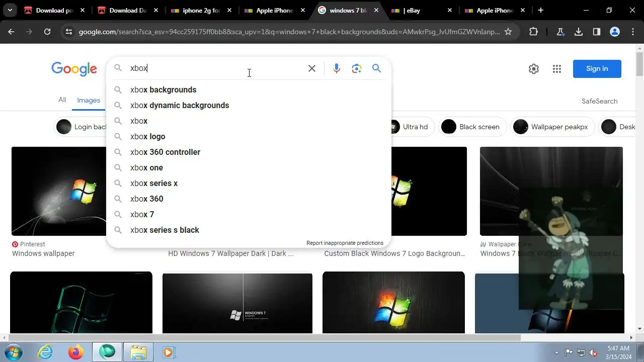Open the taskbar clock showing 5:47 AM

[x=618, y=352]
